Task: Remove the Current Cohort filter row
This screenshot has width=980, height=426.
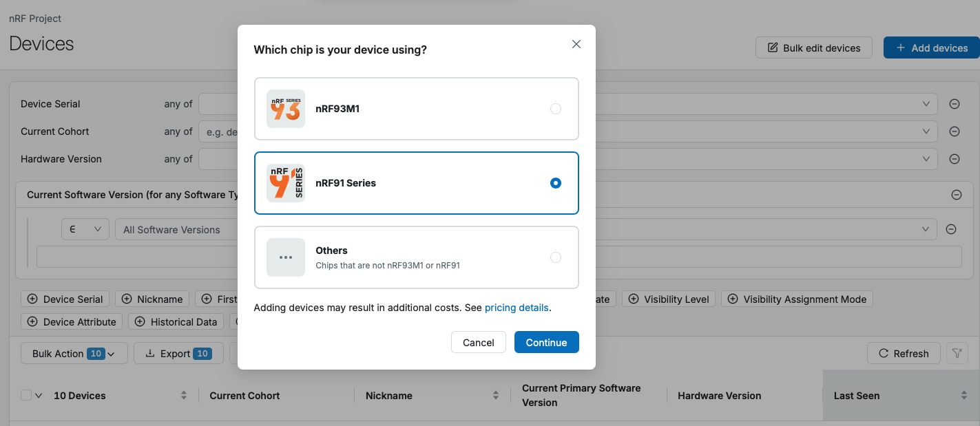Action: [x=955, y=131]
